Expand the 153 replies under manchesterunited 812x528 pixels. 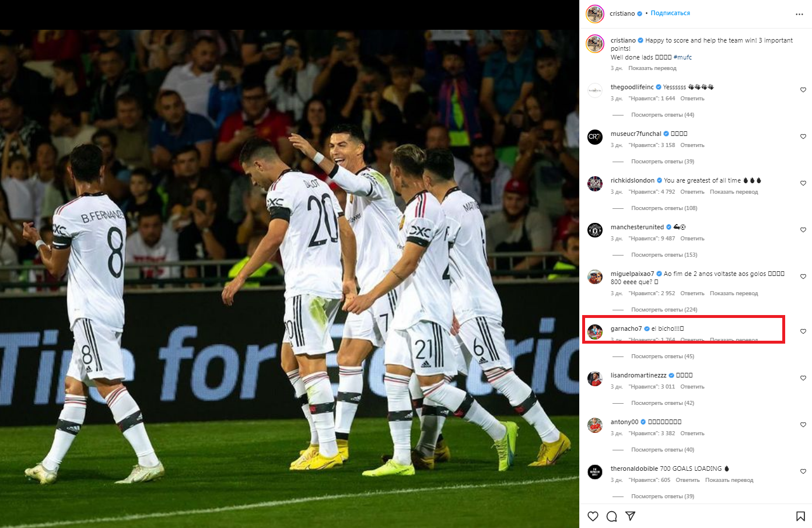(x=664, y=255)
